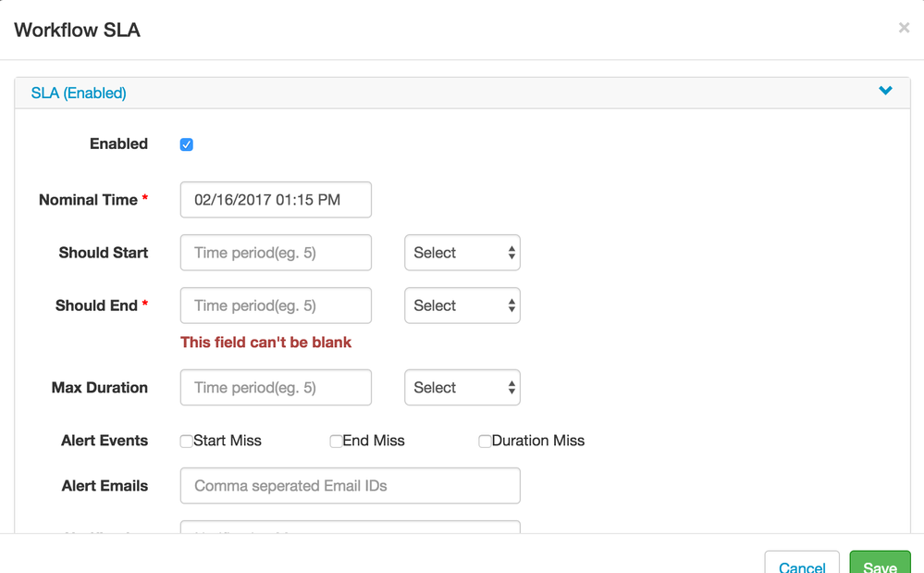Click the Enabled label text
Image resolution: width=924 pixels, height=573 pixels.
point(118,144)
